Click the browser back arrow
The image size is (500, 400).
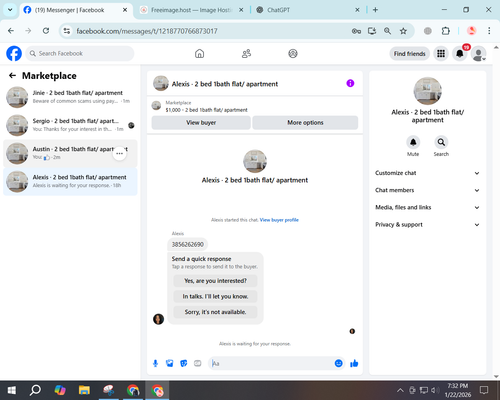pos(11,31)
